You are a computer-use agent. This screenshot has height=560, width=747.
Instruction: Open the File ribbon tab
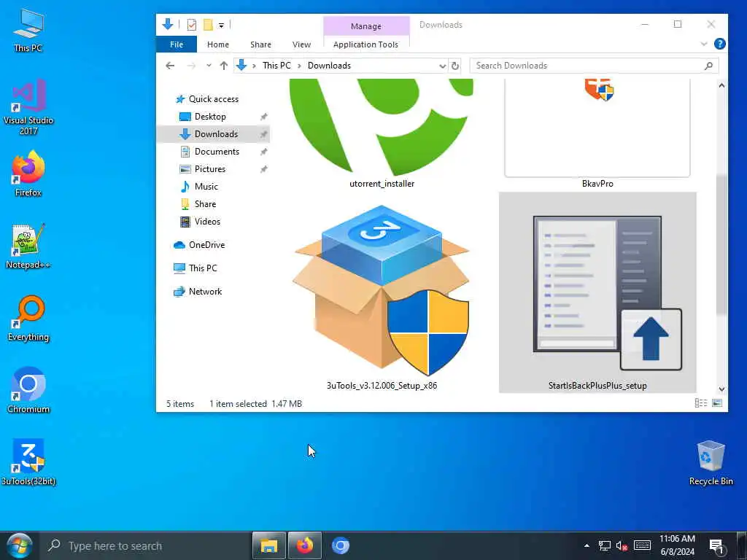(177, 44)
